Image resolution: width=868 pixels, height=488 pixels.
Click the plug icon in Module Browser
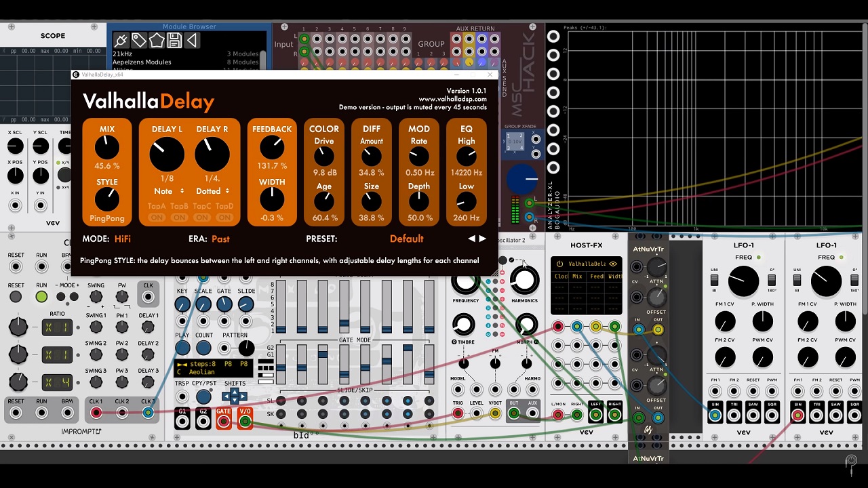(121, 41)
